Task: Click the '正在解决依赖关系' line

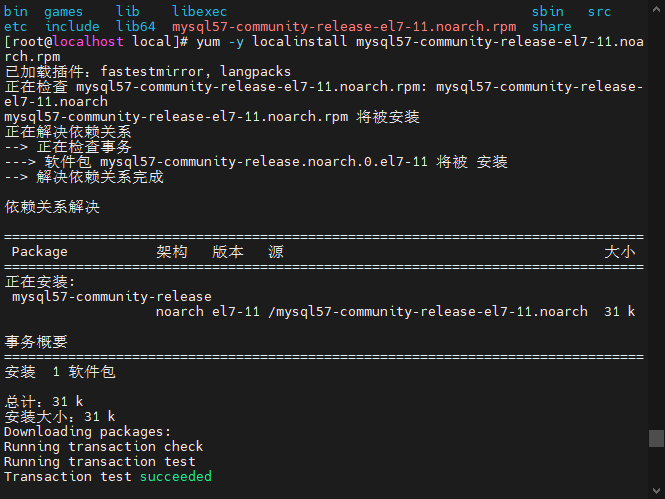Action: point(68,132)
